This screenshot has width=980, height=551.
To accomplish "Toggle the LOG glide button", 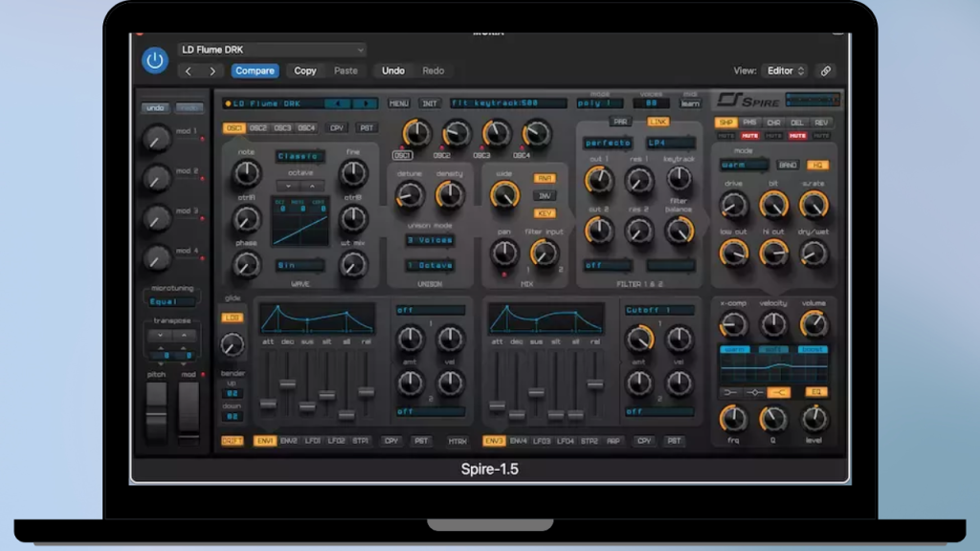I will [232, 318].
